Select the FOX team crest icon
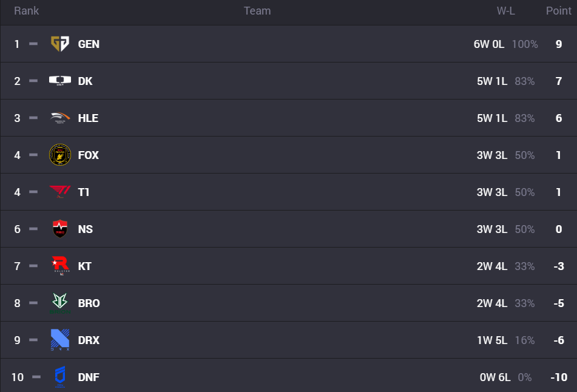This screenshot has width=577, height=392. click(60, 155)
